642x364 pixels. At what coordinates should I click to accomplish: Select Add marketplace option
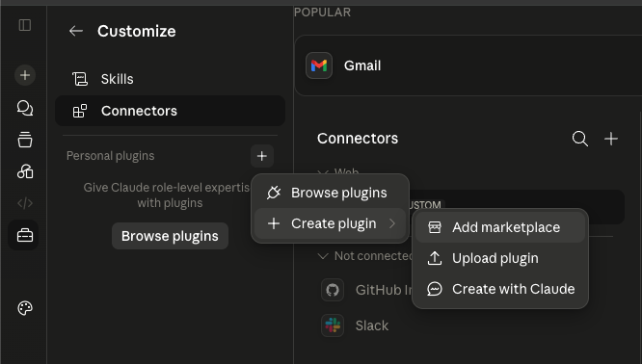coord(500,227)
